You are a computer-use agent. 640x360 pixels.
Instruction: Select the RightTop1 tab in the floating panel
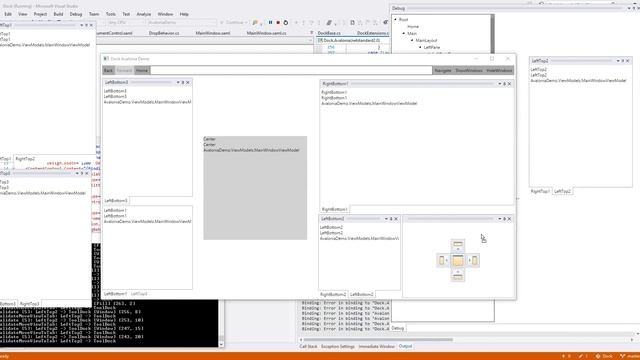540,191
